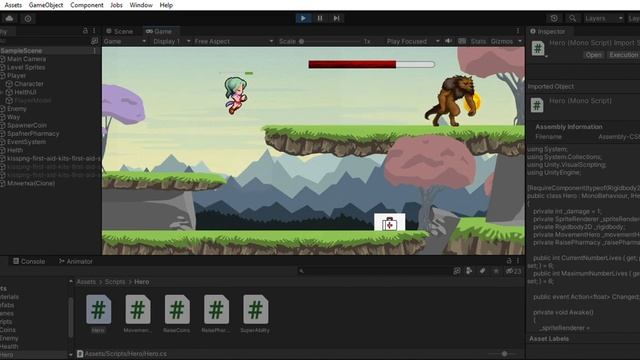The height and width of the screenshot is (360, 640).
Task: Click the Project favorites star icon
Action: (x=496, y=271)
